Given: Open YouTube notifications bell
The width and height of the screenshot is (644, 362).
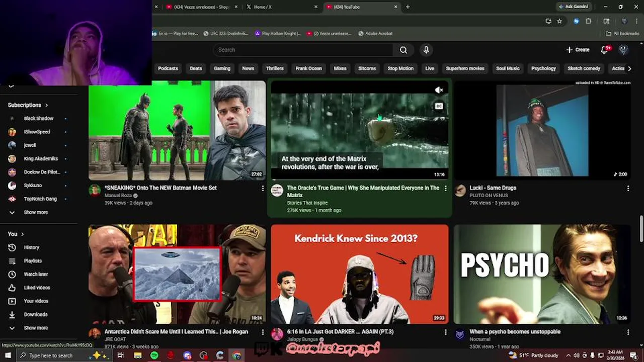Looking at the screenshot, I should point(605,50).
